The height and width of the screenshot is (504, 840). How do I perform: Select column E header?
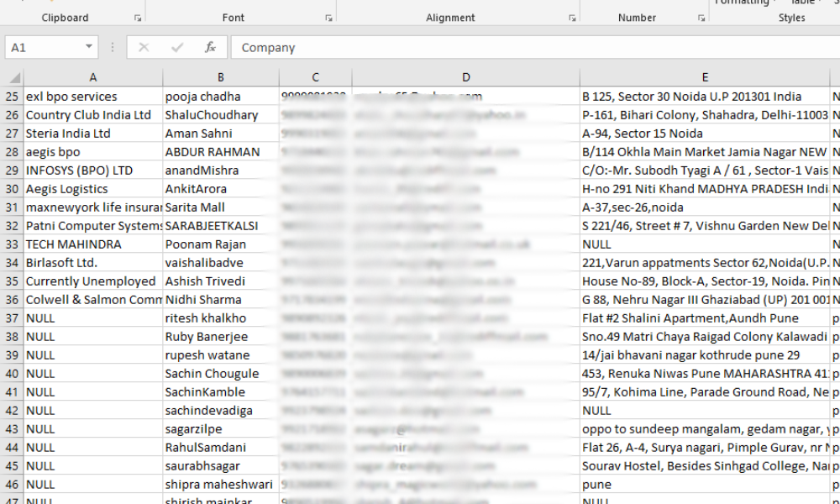pyautogui.click(x=705, y=77)
